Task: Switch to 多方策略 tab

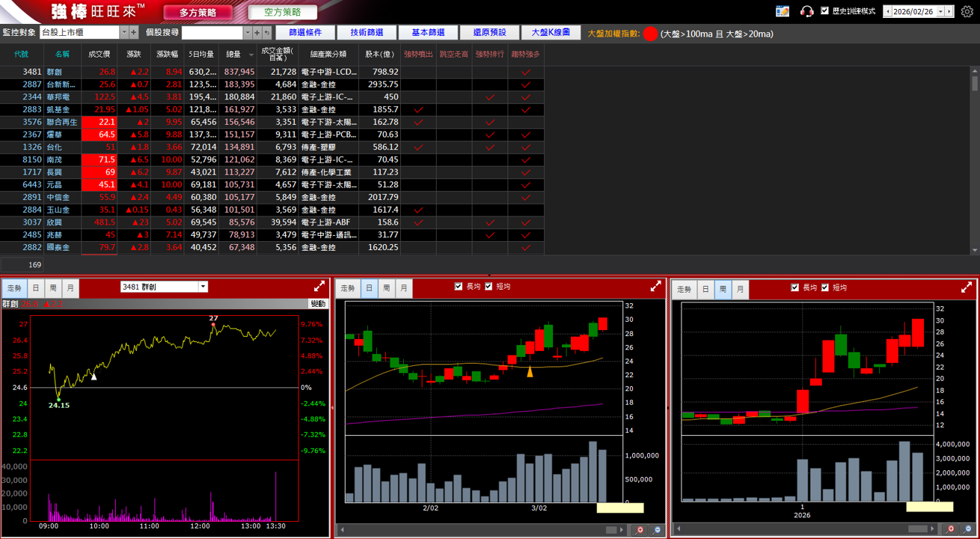Action: [197, 13]
